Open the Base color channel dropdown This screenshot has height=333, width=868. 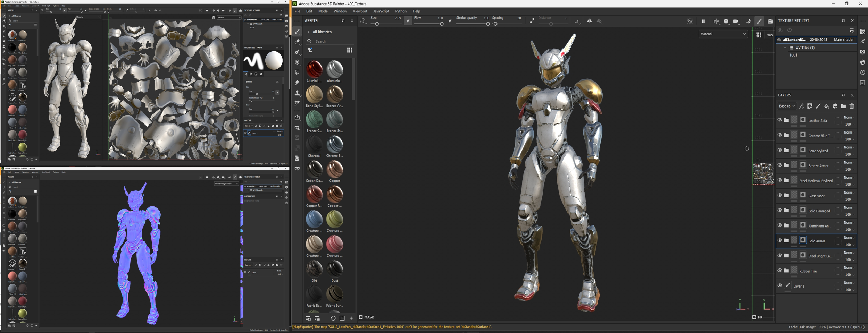click(786, 106)
